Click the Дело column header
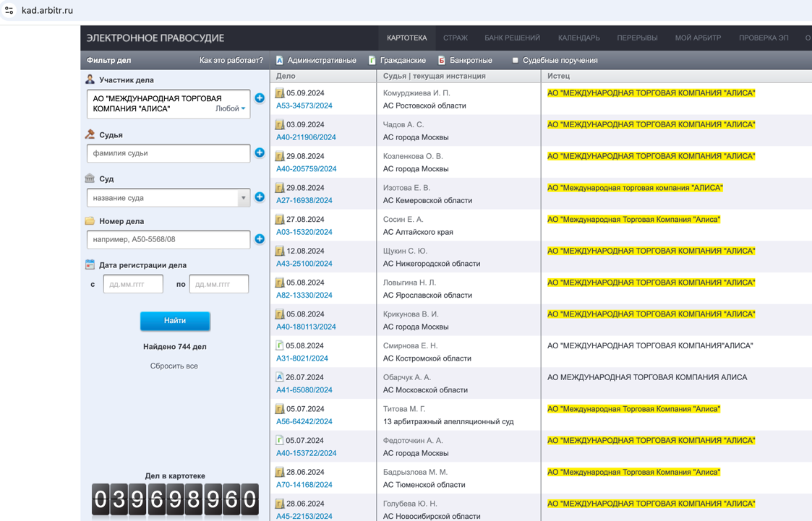This screenshot has width=812, height=521. 286,76
